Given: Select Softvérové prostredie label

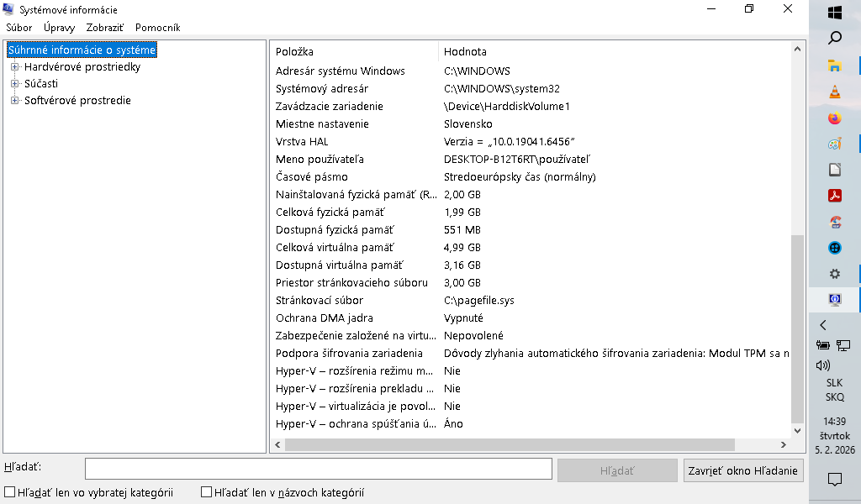Looking at the screenshot, I should [x=77, y=100].
